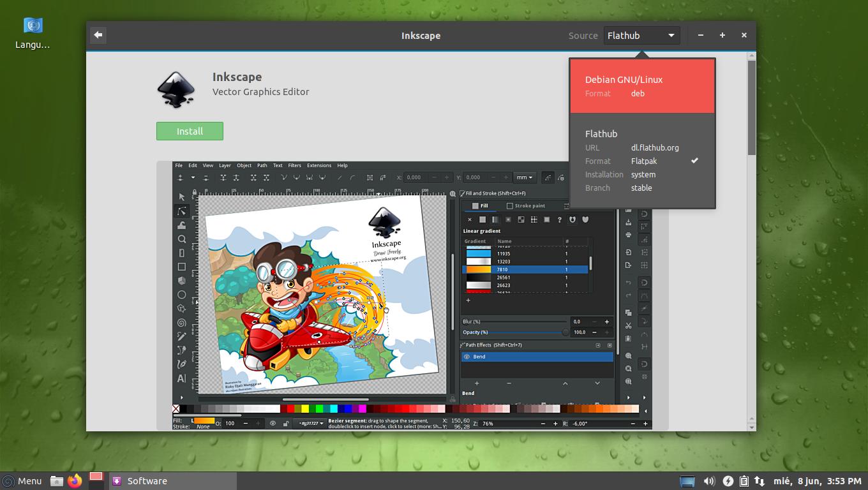This screenshot has width=868, height=490.
Task: Click the vertical scrollbar of Software window
Action: click(751, 108)
